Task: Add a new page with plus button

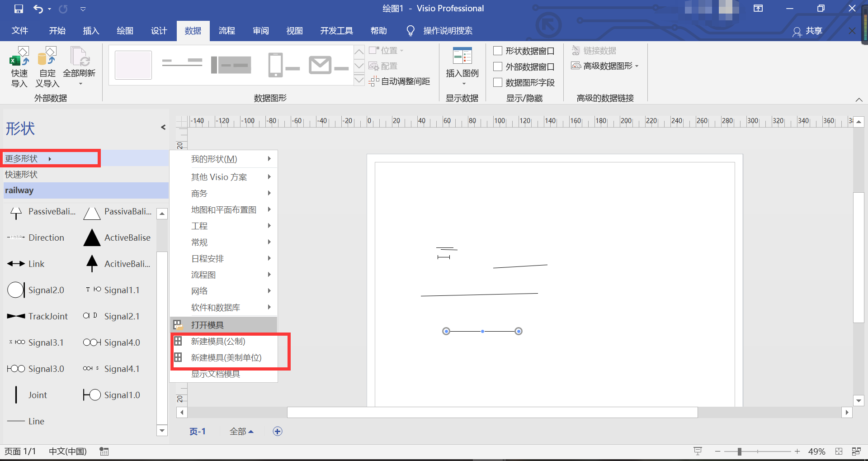Action: point(278,432)
